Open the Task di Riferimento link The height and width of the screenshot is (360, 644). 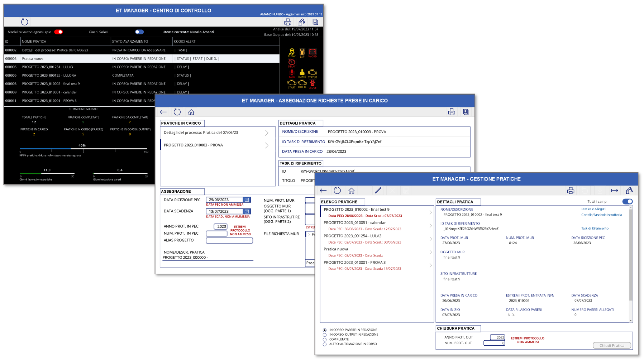[x=595, y=229]
